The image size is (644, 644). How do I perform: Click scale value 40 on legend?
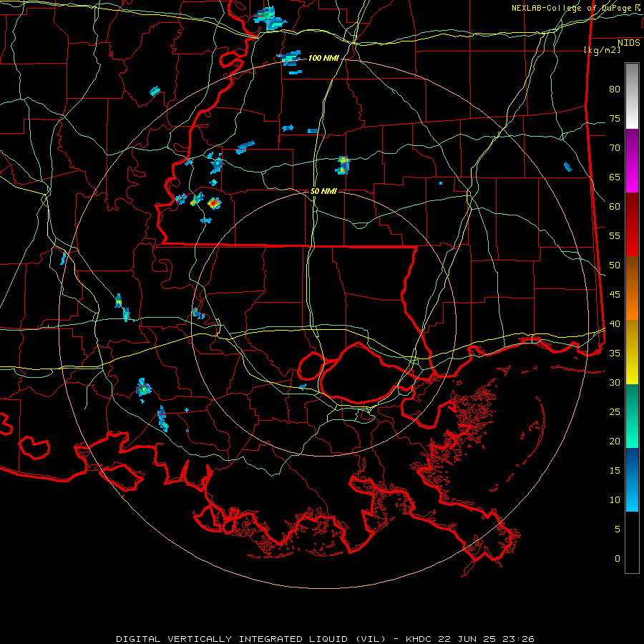[x=615, y=323]
